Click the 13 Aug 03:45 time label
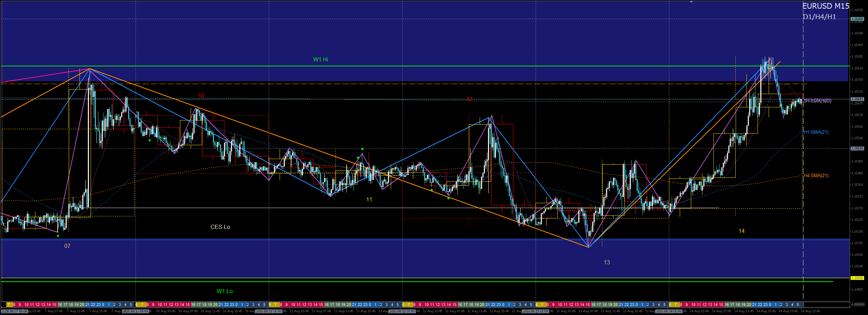 pyautogui.click(x=566, y=311)
